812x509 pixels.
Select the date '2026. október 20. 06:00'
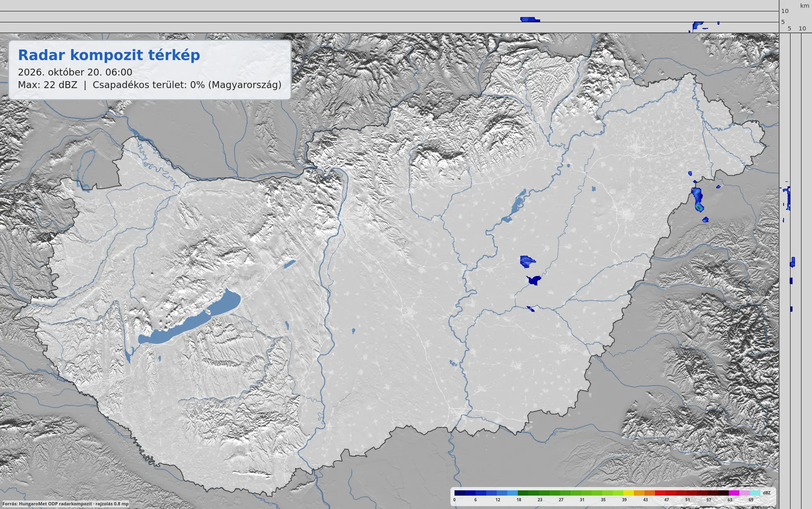pyautogui.click(x=75, y=72)
